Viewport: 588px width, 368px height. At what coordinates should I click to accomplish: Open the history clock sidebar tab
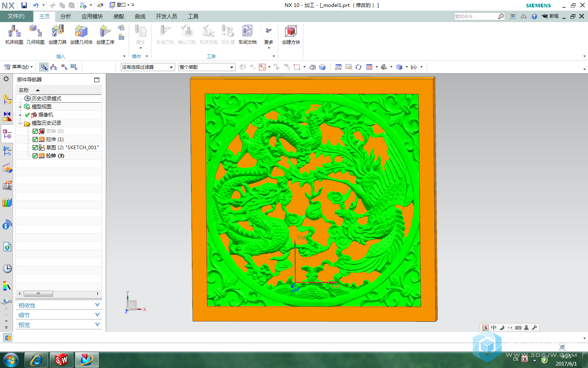click(x=7, y=269)
